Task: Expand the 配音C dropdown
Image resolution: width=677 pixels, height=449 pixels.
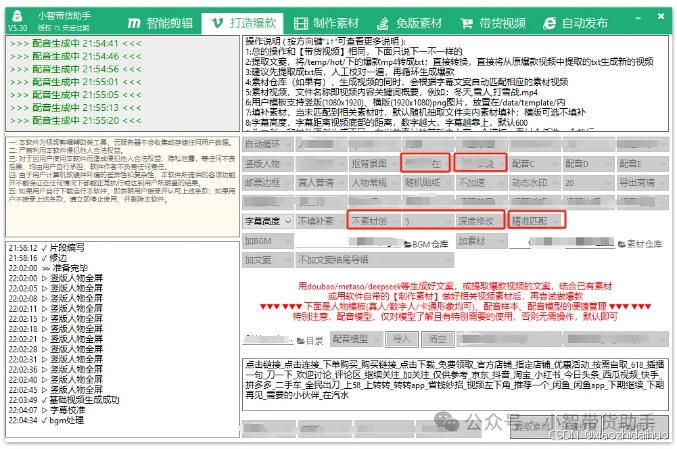Action: pos(535,164)
